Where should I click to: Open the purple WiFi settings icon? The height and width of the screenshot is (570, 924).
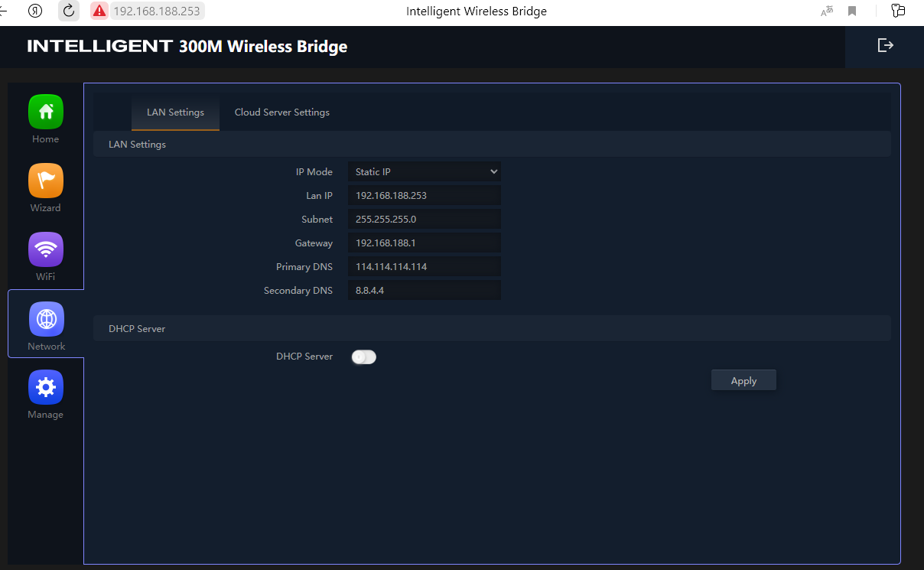click(x=46, y=249)
